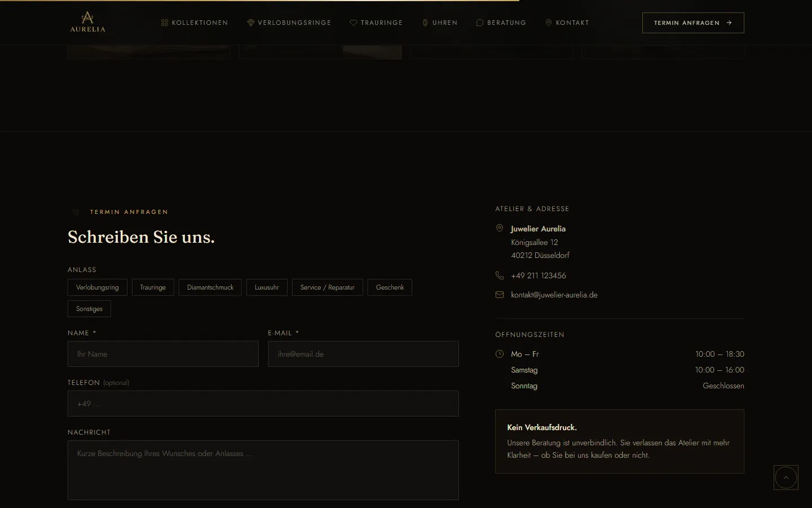Jump to the Kontakt nav link
The width and height of the screenshot is (812, 508).
[x=567, y=23]
